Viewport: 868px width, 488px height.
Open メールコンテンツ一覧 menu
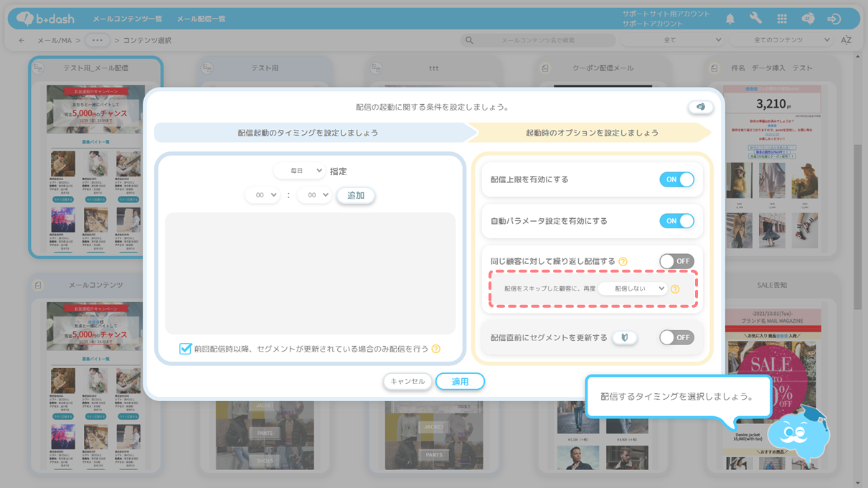(127, 19)
